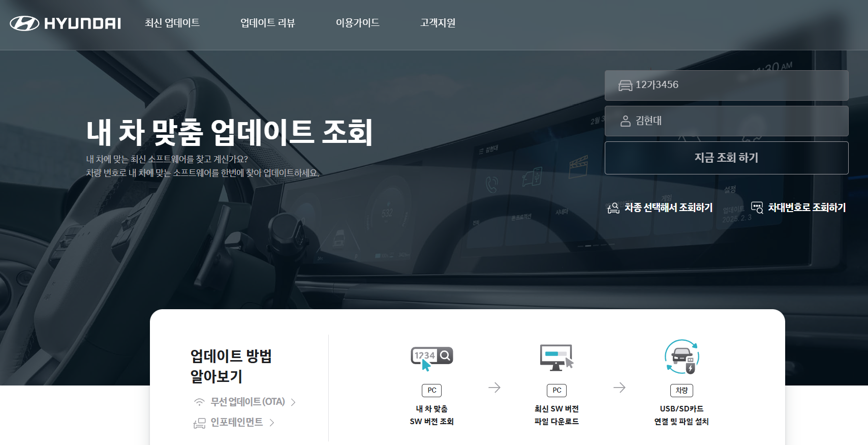Click the 1234 search step icon
This screenshot has width=868, height=445.
coord(432,358)
